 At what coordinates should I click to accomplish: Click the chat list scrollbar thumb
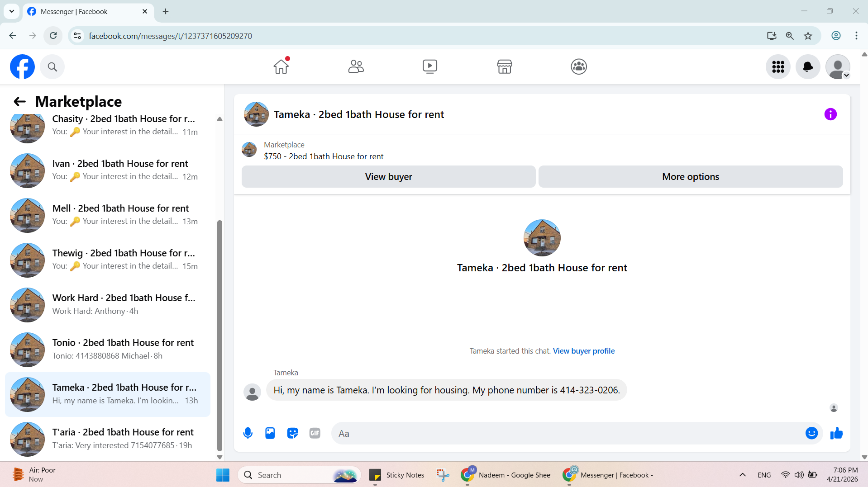click(x=219, y=335)
